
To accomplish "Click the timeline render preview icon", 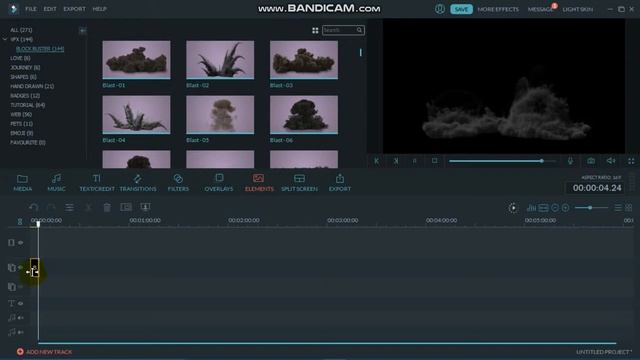I will click(x=513, y=208).
